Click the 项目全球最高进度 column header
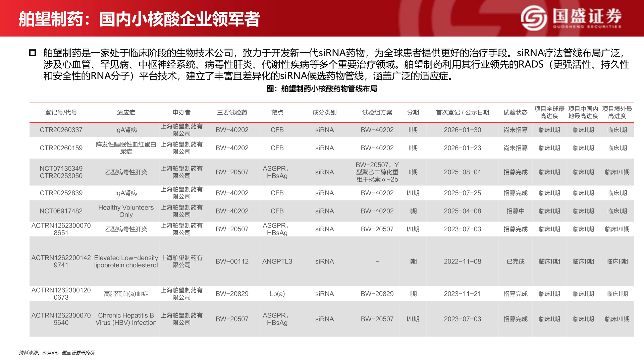The width and height of the screenshot is (644, 362). (x=549, y=112)
